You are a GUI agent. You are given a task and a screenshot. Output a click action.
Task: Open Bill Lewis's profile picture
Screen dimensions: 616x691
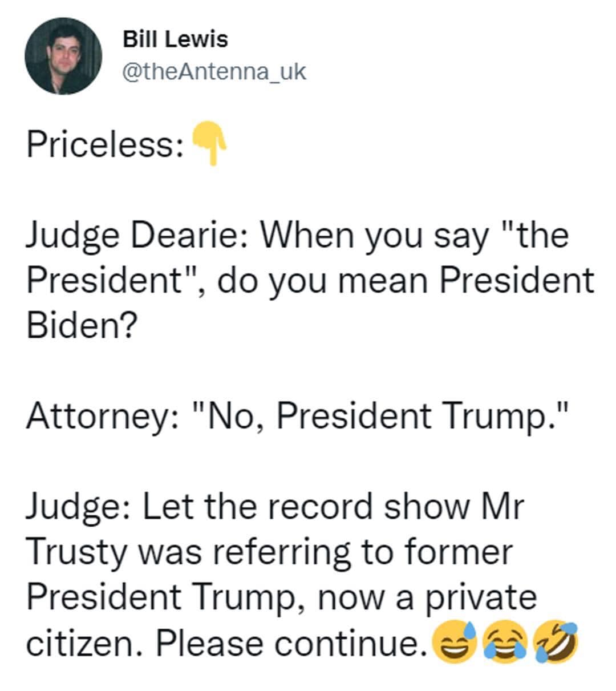pyautogui.click(x=63, y=56)
